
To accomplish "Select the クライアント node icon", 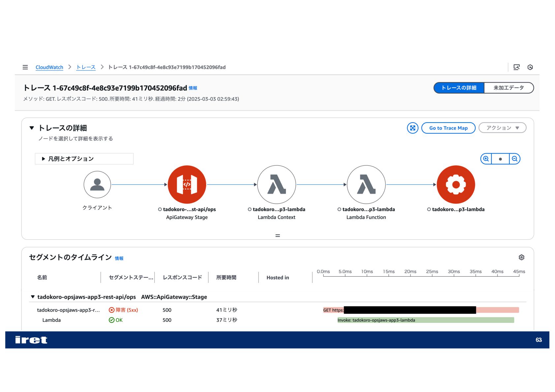I will click(x=97, y=184).
